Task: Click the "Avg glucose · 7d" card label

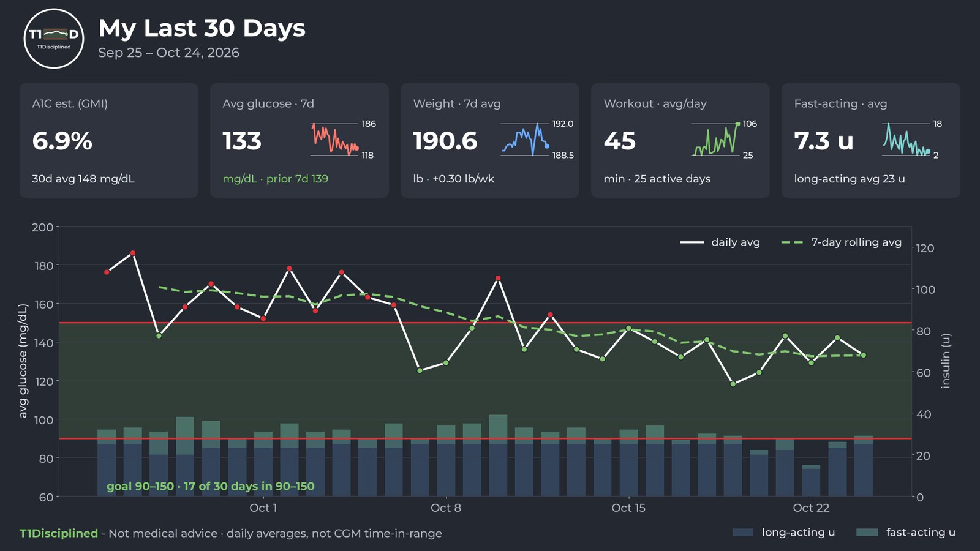Action: tap(268, 103)
